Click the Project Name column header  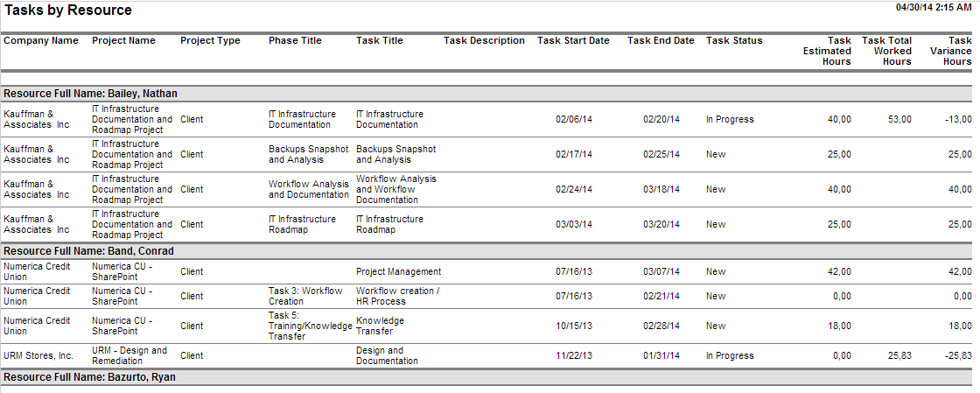tap(123, 40)
